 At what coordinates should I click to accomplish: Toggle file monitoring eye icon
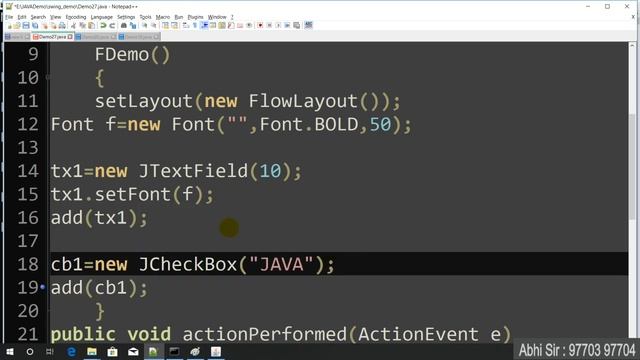(249, 25)
